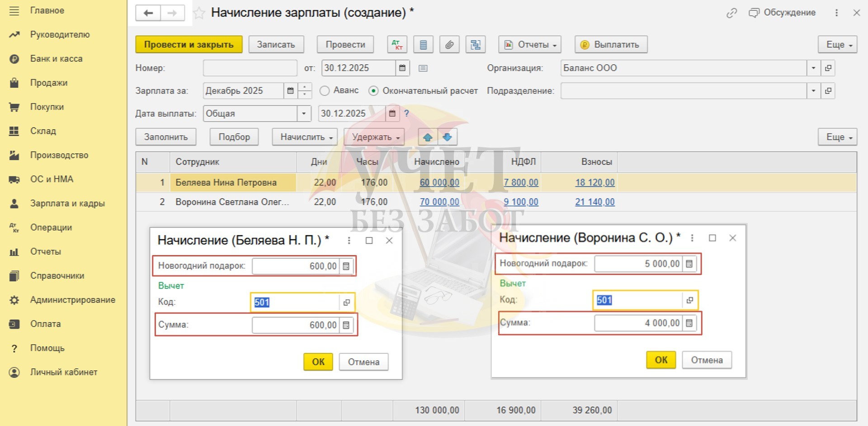Click the paperclip attachments icon

tap(449, 45)
